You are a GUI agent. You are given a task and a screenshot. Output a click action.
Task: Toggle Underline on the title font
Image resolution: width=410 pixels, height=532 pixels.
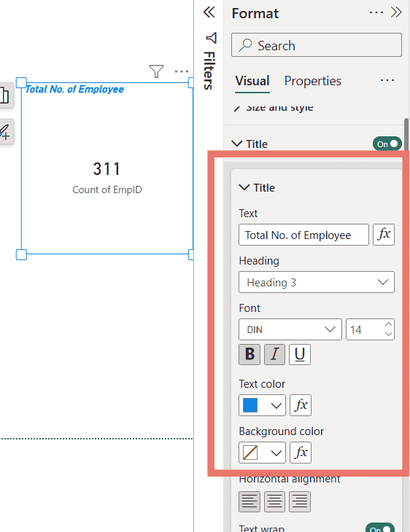(300, 355)
